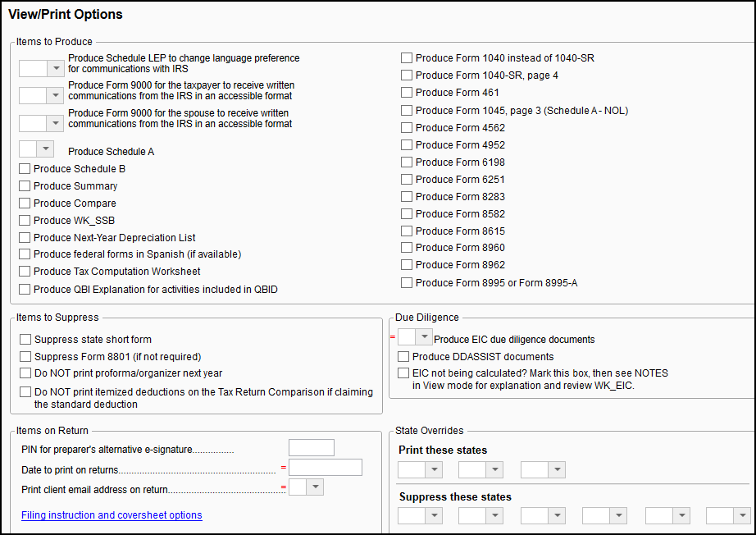Check Produce WK_SSB
This screenshot has width=756, height=535.
pyautogui.click(x=24, y=220)
